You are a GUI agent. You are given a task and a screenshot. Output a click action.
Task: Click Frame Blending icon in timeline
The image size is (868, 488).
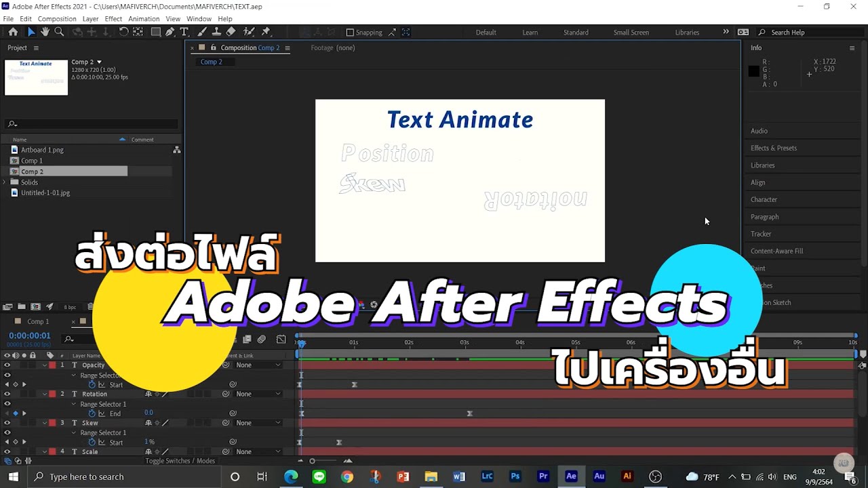pos(247,339)
